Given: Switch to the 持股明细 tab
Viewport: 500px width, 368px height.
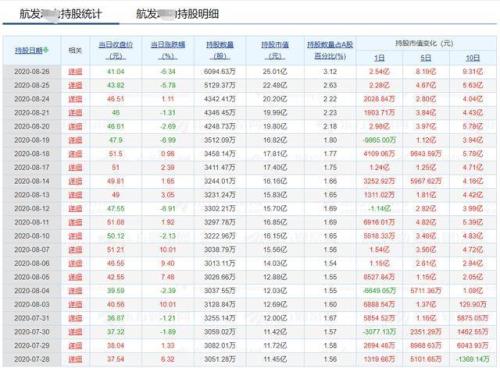Looking at the screenshot, I should 177,14.
